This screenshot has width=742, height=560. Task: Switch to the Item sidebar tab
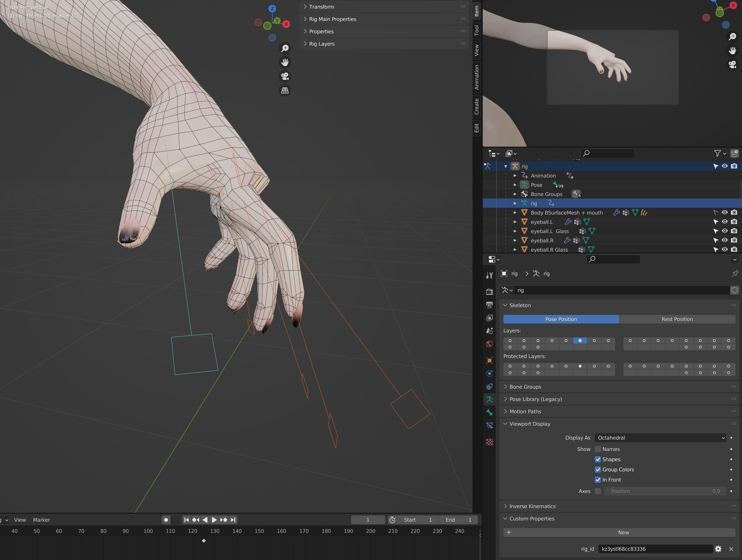(476, 11)
